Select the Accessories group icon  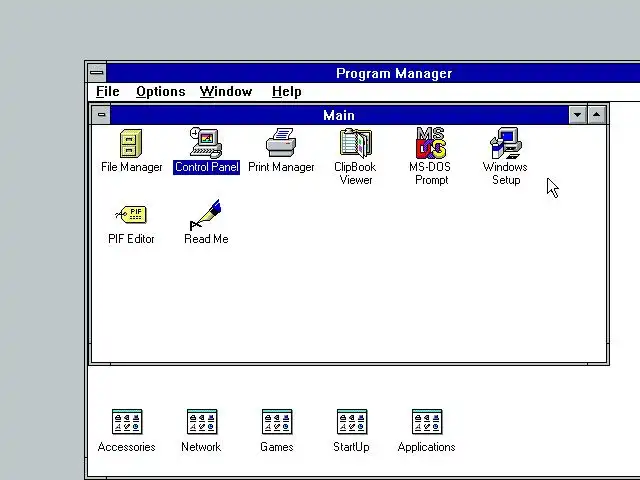tap(127, 422)
